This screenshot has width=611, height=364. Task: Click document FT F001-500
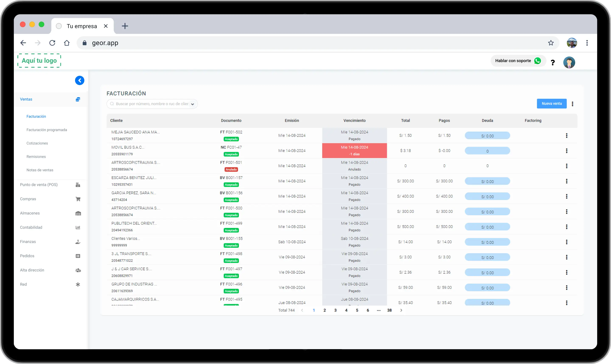tap(231, 208)
